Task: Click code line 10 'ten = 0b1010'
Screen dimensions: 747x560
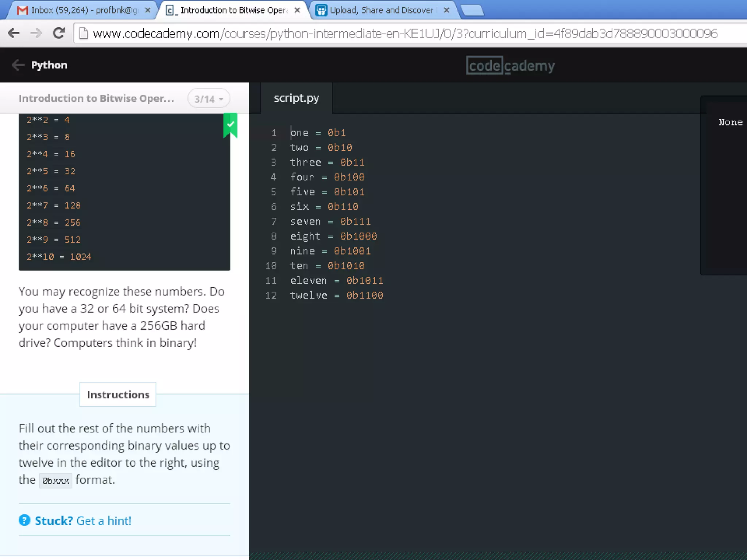Action: coord(327,266)
